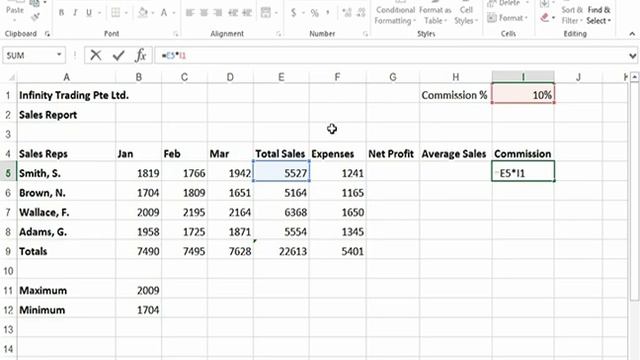Align text right in Alignment group

pos(218,13)
